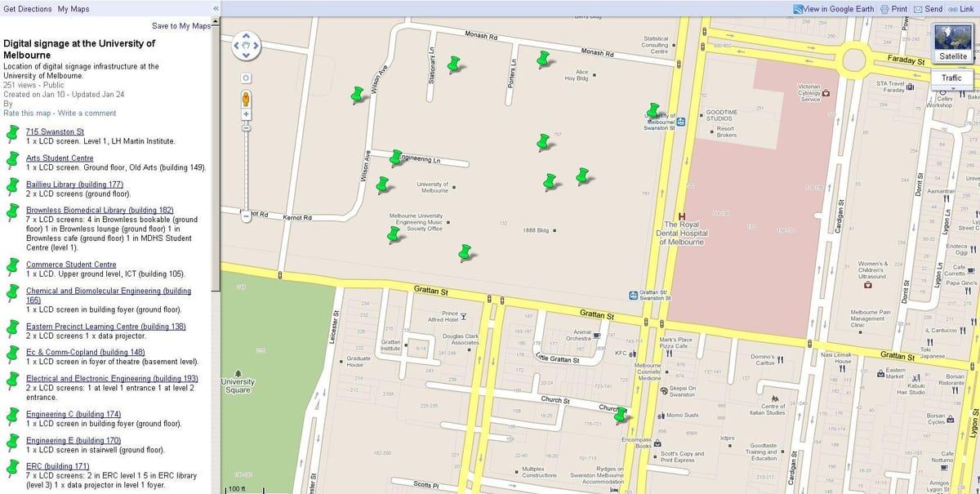
Task: Open the 715 Swanston St entry
Action: pos(55,131)
